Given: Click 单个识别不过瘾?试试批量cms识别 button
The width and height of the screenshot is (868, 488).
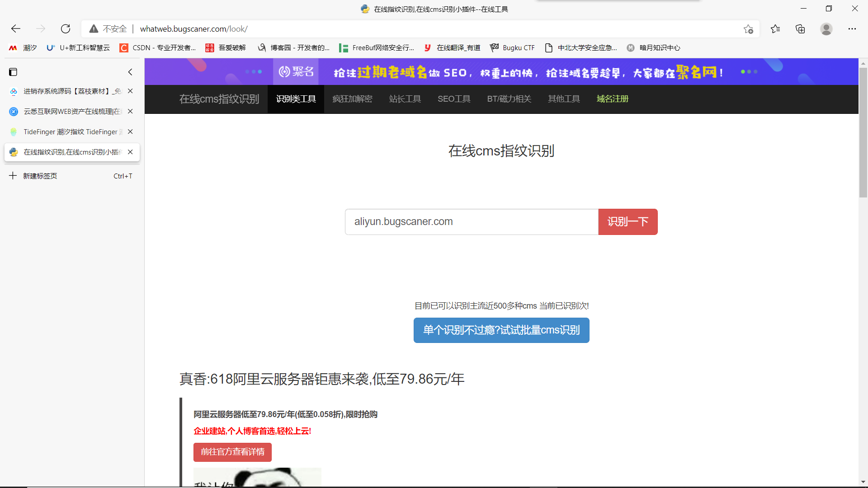Looking at the screenshot, I should [x=501, y=330].
